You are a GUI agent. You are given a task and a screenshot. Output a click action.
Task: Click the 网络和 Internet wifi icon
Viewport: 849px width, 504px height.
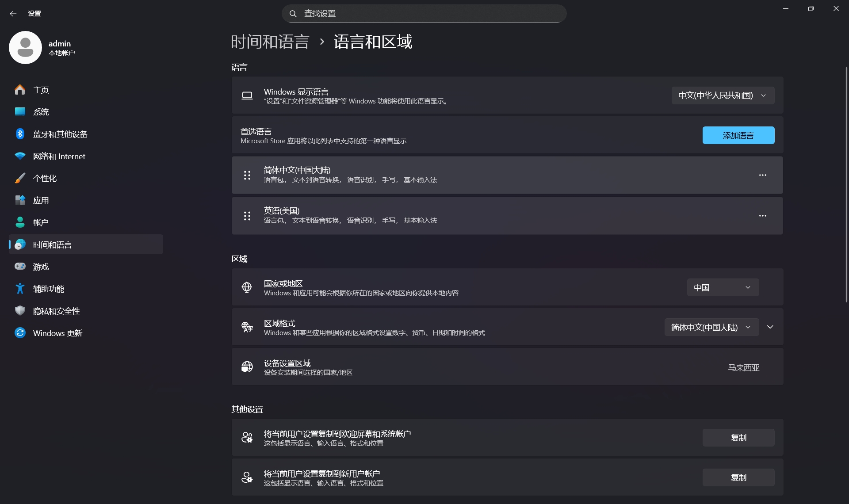click(20, 156)
